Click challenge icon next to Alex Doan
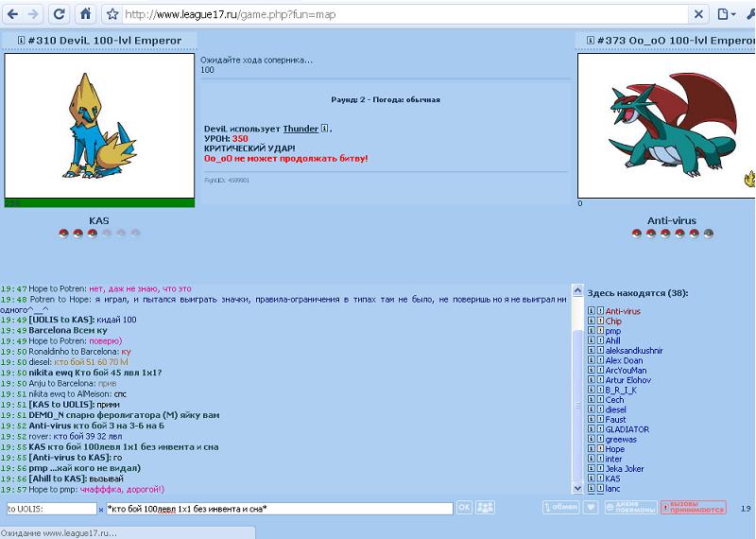 tap(600, 360)
